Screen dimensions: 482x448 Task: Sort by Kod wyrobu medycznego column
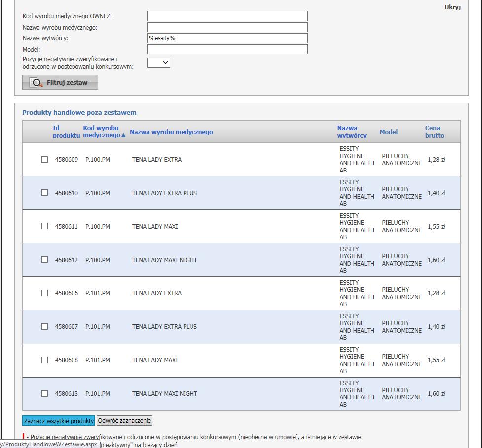(102, 132)
